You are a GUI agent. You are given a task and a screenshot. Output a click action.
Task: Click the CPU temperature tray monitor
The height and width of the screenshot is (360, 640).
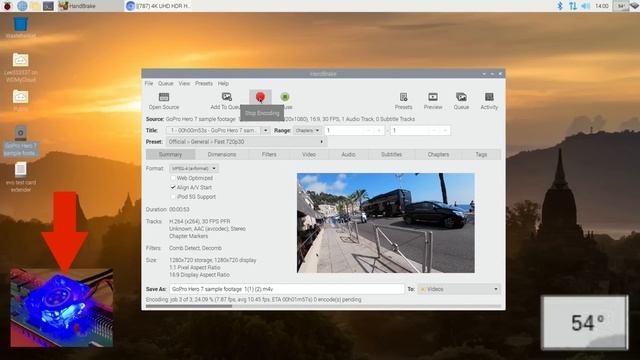point(621,6)
